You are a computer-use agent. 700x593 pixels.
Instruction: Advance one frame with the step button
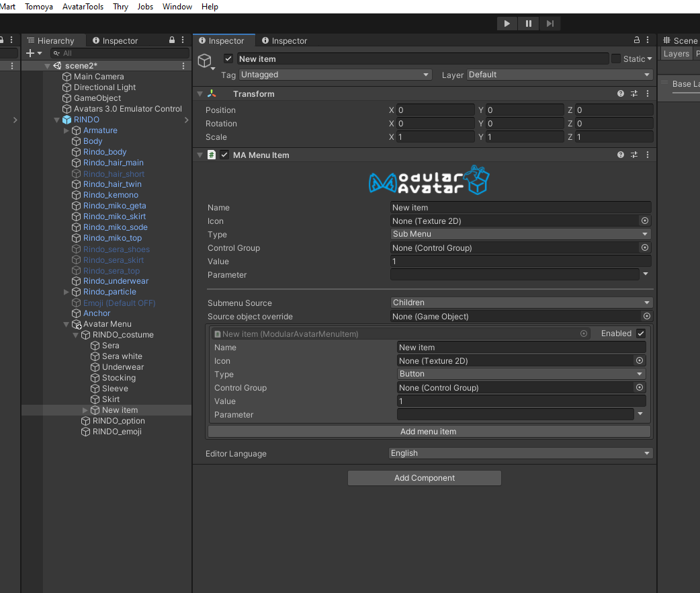pyautogui.click(x=550, y=24)
